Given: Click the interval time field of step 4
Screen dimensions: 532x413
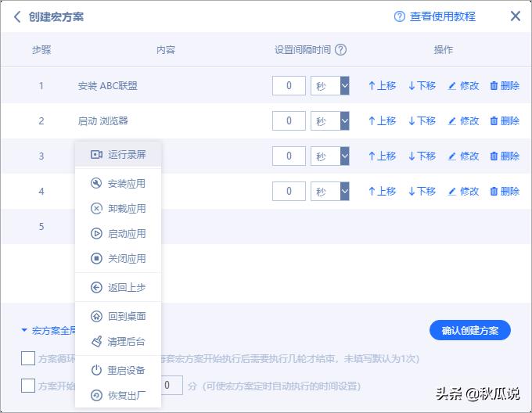Looking at the screenshot, I should 289,192.
